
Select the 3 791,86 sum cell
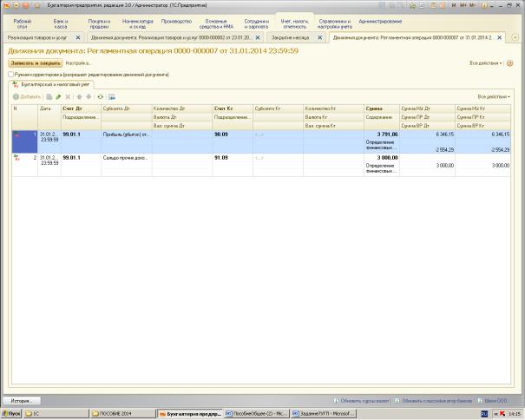click(x=382, y=135)
